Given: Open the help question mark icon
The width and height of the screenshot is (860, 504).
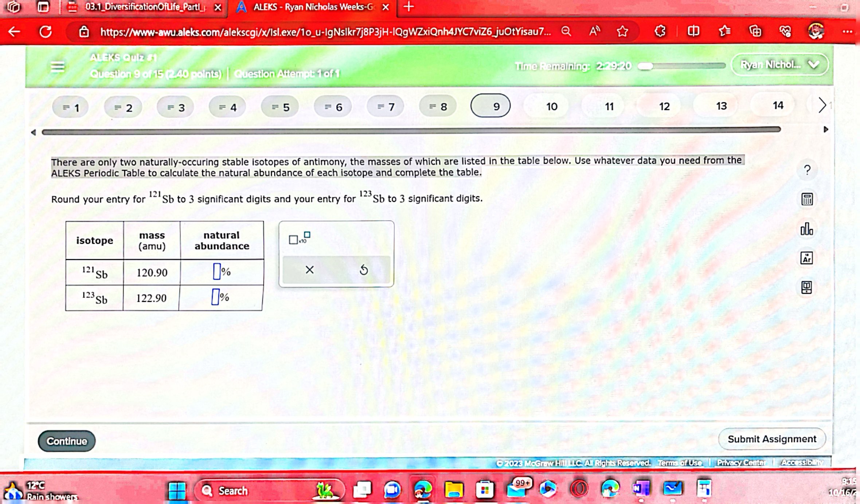Looking at the screenshot, I should click(807, 170).
